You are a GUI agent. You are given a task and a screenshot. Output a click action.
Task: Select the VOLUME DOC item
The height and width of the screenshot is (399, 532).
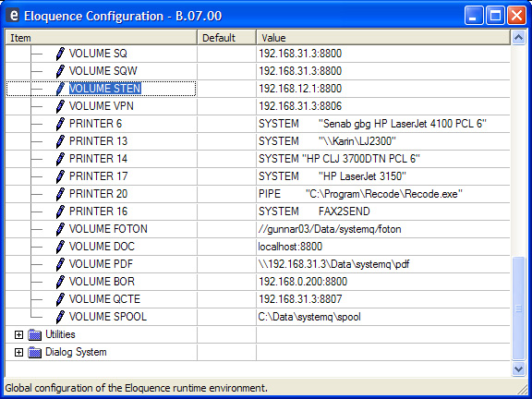tap(102, 247)
